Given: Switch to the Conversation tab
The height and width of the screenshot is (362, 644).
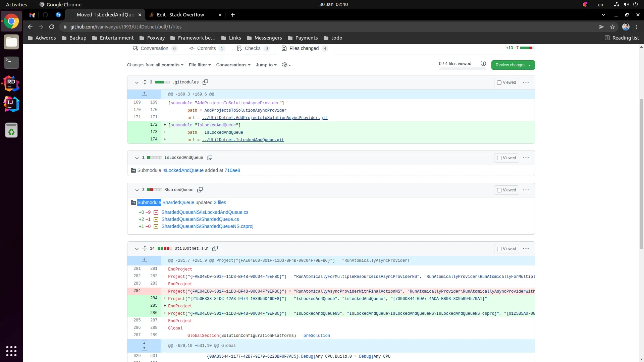Looking at the screenshot, I should tap(154, 48).
